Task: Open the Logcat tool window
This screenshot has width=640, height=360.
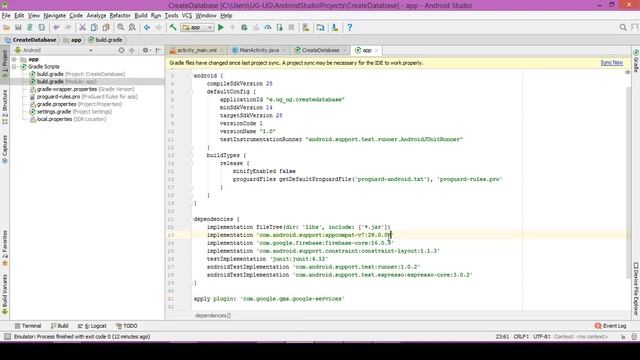Action: 92,326
